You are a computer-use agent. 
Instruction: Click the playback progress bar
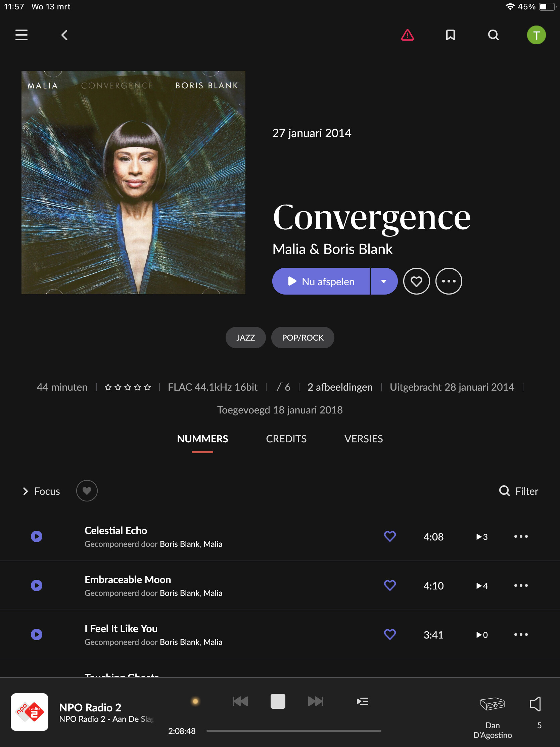click(x=294, y=731)
